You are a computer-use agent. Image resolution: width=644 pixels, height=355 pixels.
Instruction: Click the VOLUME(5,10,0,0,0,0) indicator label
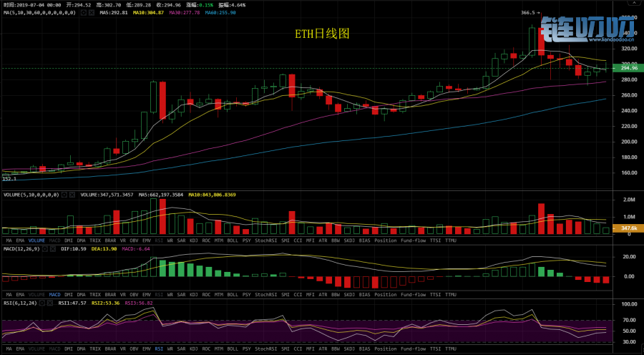click(x=33, y=195)
